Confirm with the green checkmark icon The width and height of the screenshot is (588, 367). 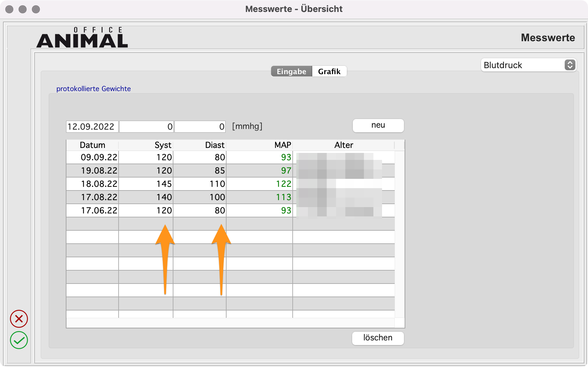(19, 340)
